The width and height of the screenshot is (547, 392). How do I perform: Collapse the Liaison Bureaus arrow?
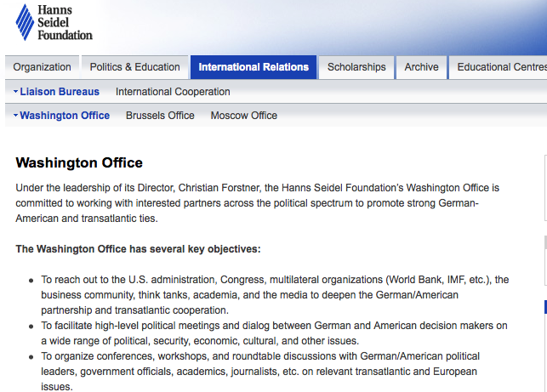coord(15,91)
